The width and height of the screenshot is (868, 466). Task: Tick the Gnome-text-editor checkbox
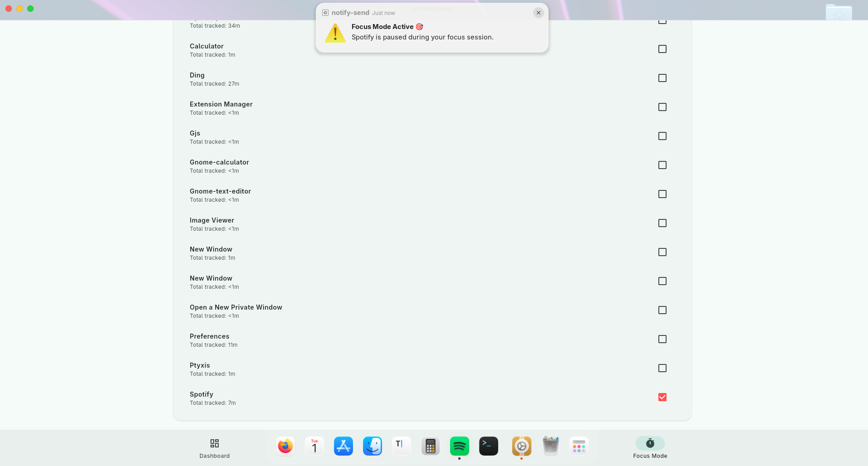662,194
